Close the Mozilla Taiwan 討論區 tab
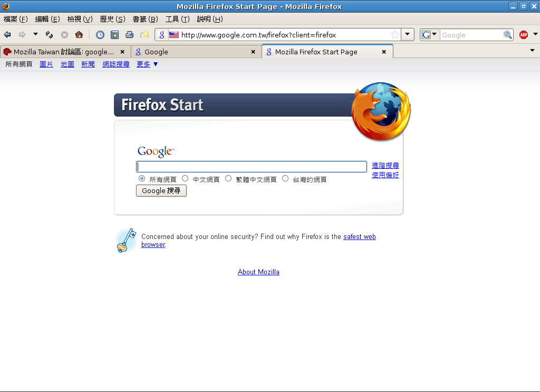Screen dimensions: 540x392 (122, 52)
